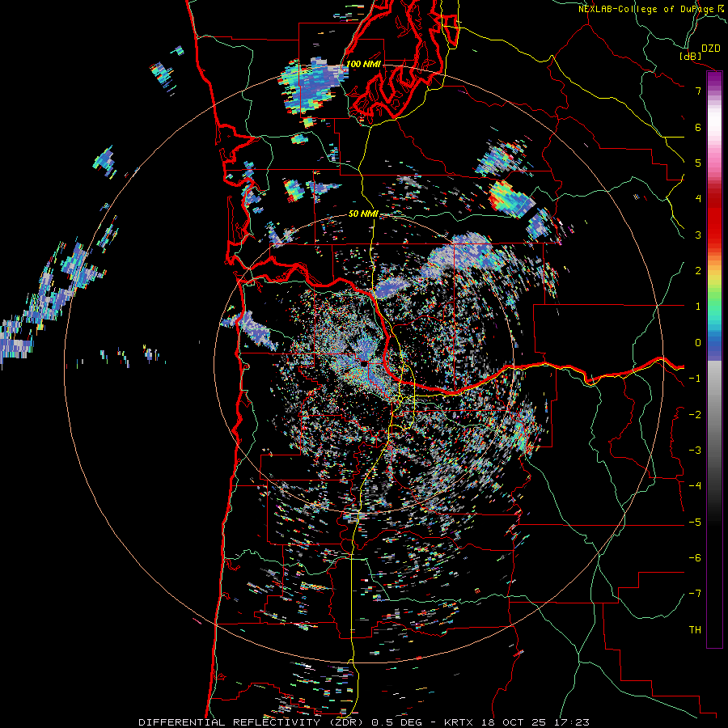Click the 6 tick on color scale
Screen dimensions: 728x728
coord(698,127)
